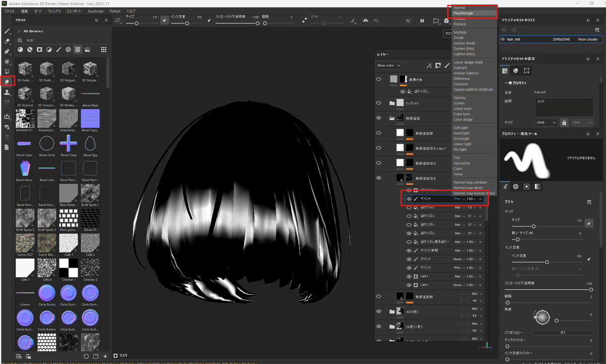Adjust the インク流量 slider in properties panel
This screenshot has width=606, height=364.
[547, 262]
